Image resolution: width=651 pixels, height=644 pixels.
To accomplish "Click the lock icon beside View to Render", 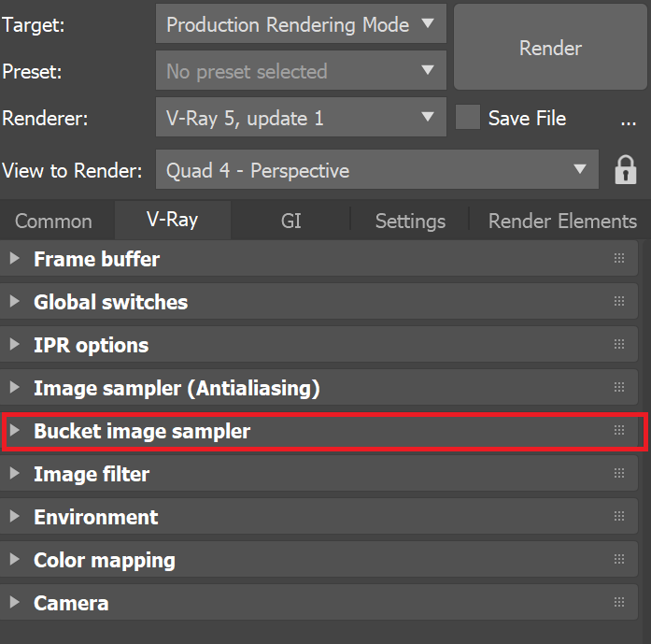I will tap(625, 170).
